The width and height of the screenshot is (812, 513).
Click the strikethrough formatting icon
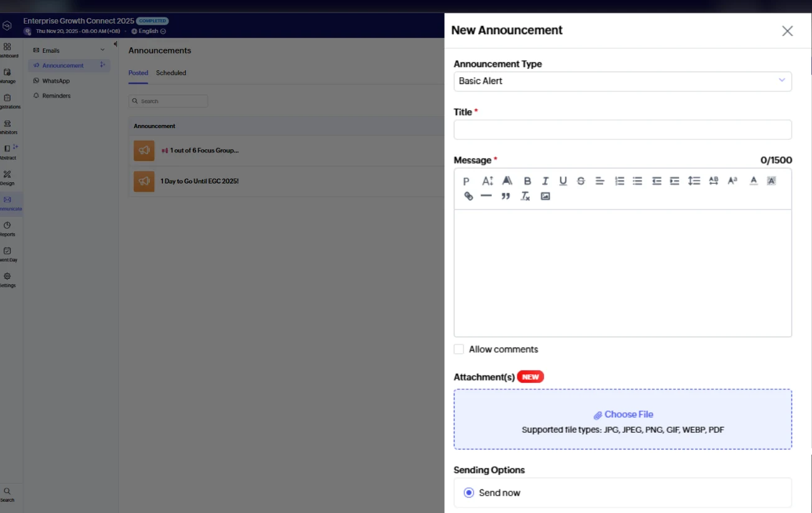click(581, 181)
